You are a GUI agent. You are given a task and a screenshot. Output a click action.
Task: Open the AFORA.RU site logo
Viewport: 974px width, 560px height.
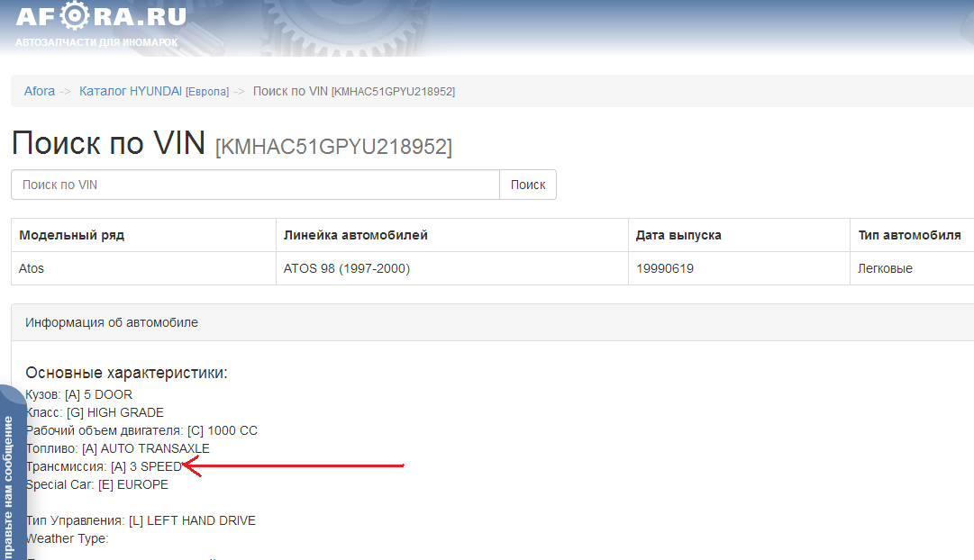click(101, 16)
